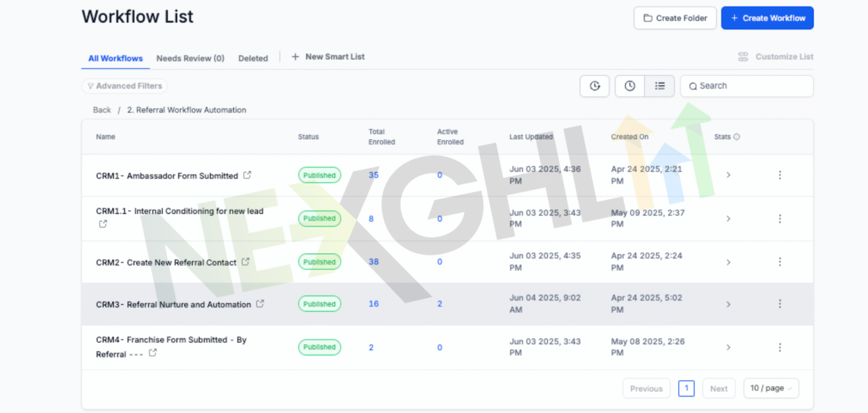Click the Create Folder button

click(675, 18)
